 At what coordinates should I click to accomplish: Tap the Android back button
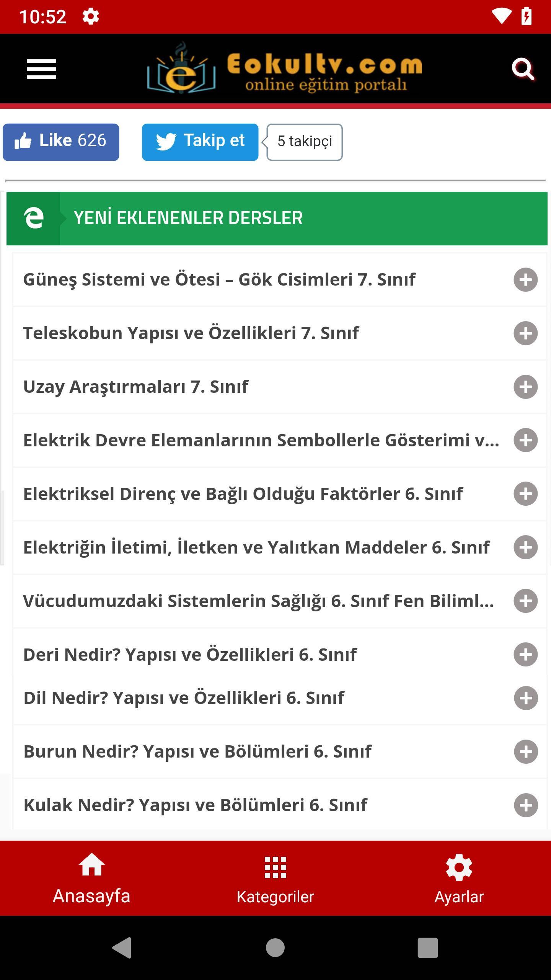pyautogui.click(x=122, y=947)
